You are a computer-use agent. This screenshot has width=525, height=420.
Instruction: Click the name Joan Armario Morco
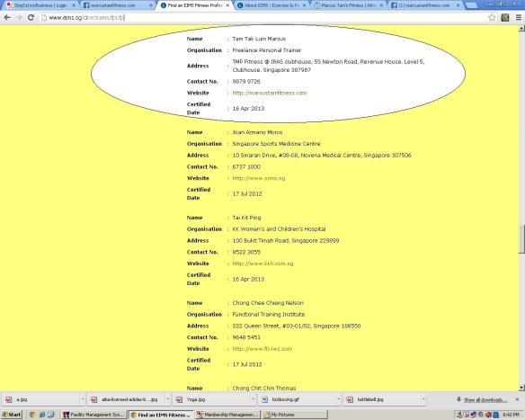point(257,132)
